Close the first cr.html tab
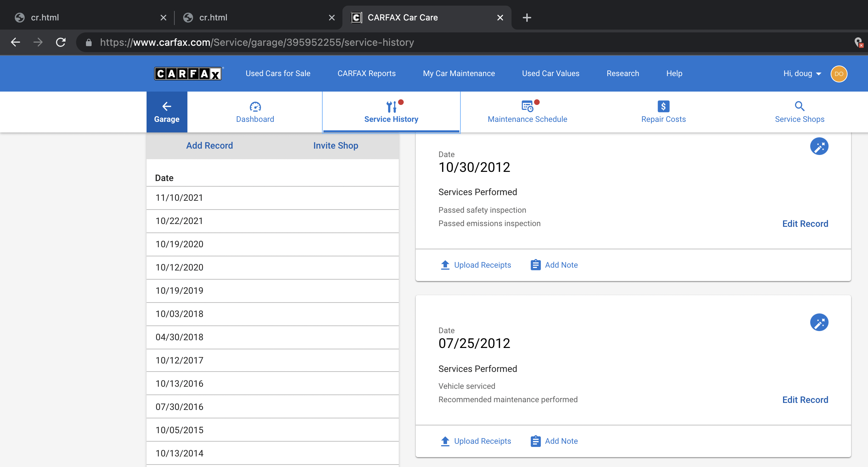Screen dimensions: 868x467 (163, 18)
